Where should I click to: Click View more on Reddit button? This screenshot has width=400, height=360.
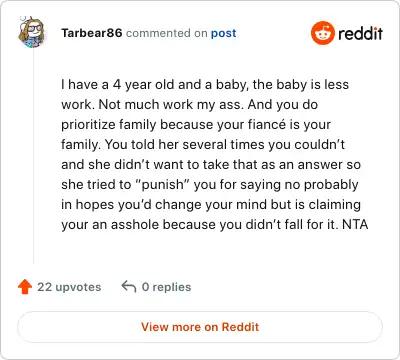pyautogui.click(x=200, y=327)
